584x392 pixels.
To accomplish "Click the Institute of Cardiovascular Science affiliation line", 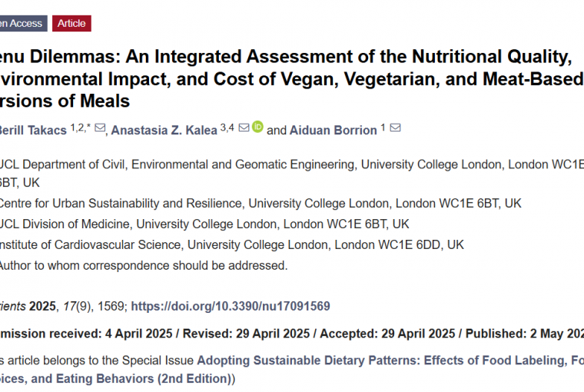I will pyautogui.click(x=231, y=245).
